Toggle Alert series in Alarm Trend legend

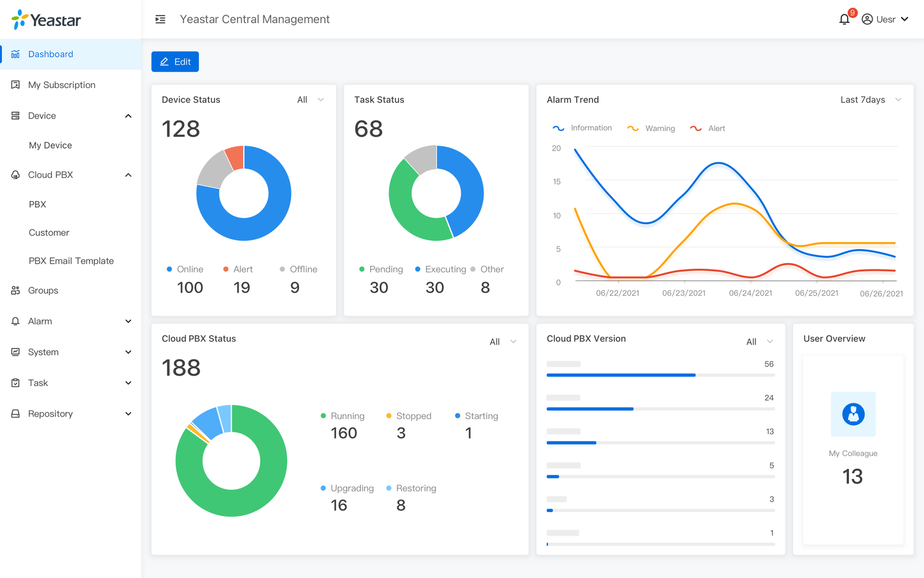707,128
